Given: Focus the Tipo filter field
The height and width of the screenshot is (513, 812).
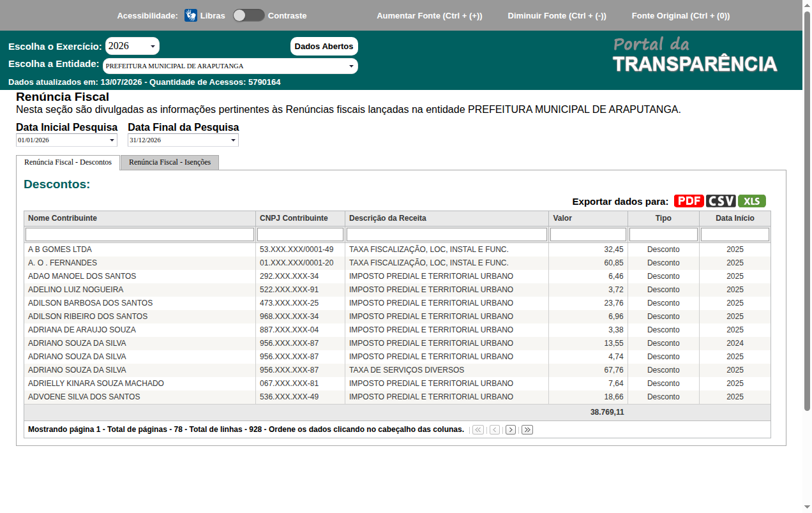Looking at the screenshot, I should 663,234.
